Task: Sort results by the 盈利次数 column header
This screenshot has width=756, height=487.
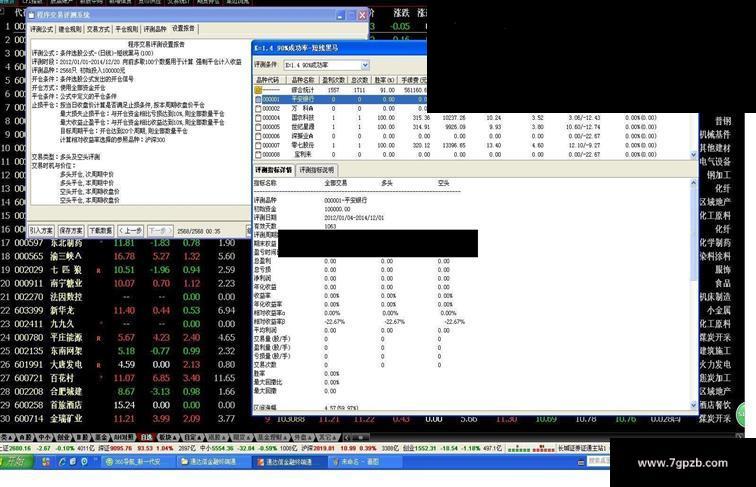Action: (334, 80)
